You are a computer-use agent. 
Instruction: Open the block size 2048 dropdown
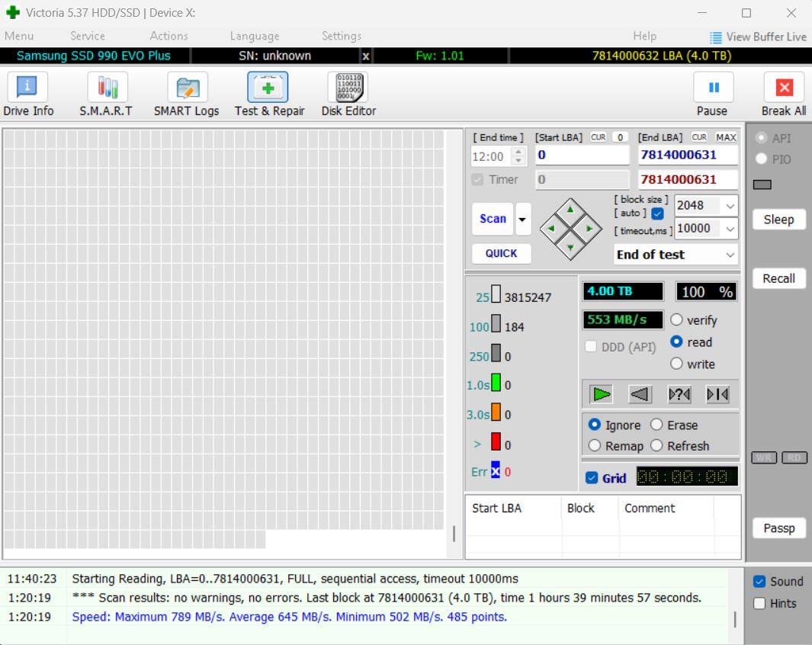pos(730,205)
